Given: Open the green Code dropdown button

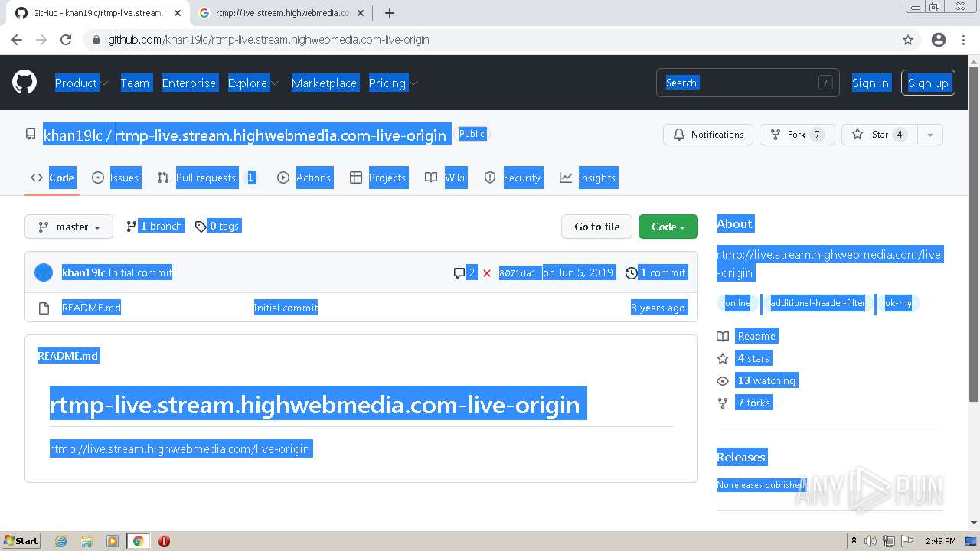Looking at the screenshot, I should [x=668, y=227].
